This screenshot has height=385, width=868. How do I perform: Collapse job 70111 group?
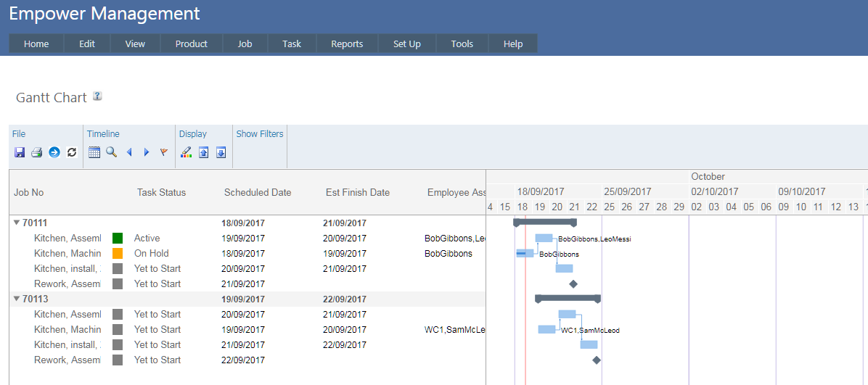pyautogui.click(x=17, y=223)
